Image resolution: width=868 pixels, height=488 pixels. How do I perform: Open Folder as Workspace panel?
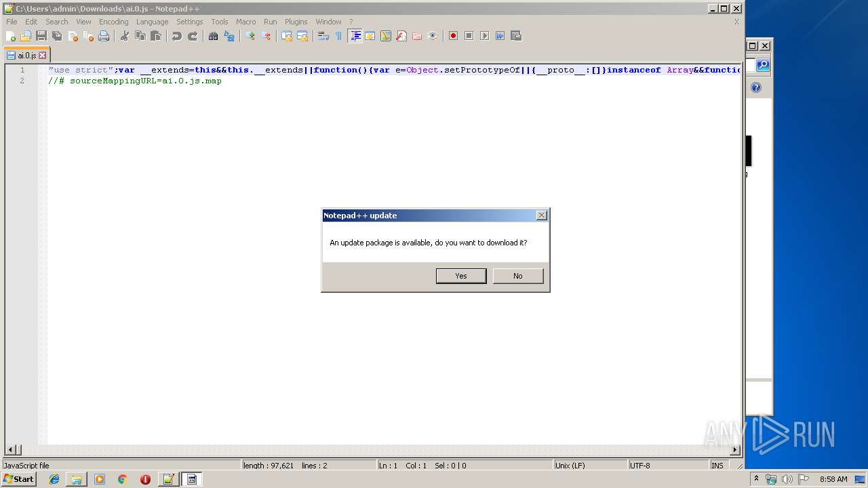click(x=417, y=36)
